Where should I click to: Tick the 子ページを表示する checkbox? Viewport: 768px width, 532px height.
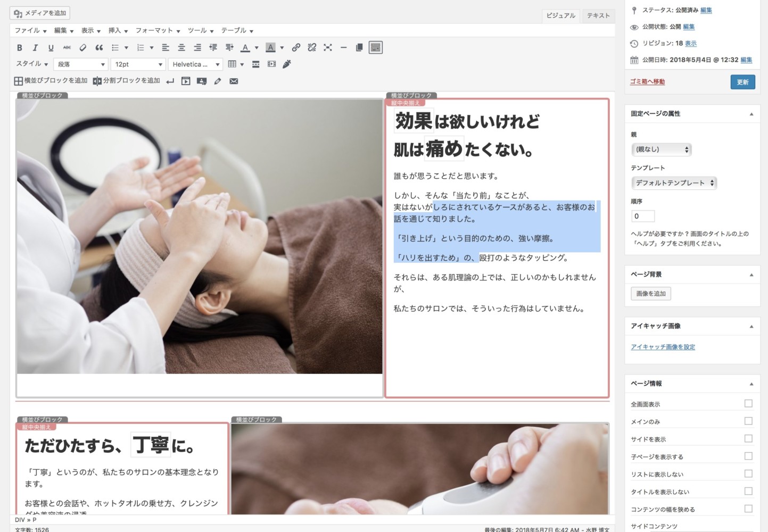(x=748, y=456)
